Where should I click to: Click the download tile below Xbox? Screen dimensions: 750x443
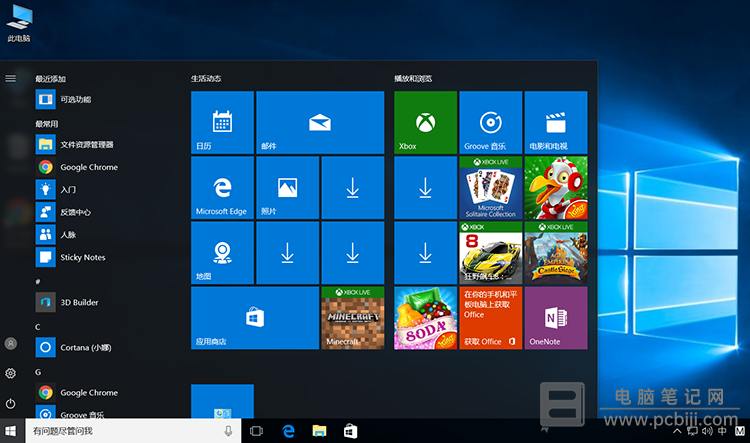click(425, 188)
